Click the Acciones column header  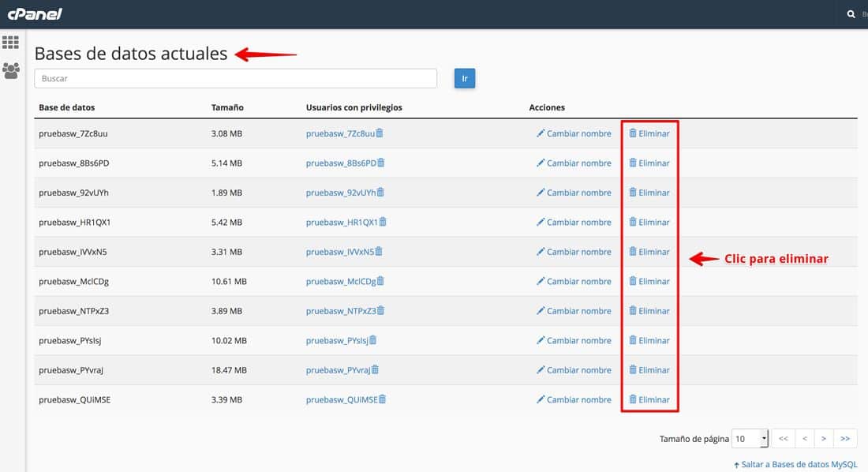tap(546, 107)
